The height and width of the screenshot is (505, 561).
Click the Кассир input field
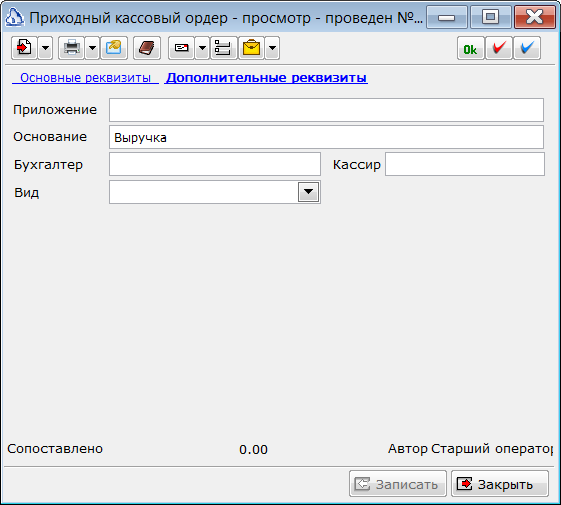[x=465, y=164]
